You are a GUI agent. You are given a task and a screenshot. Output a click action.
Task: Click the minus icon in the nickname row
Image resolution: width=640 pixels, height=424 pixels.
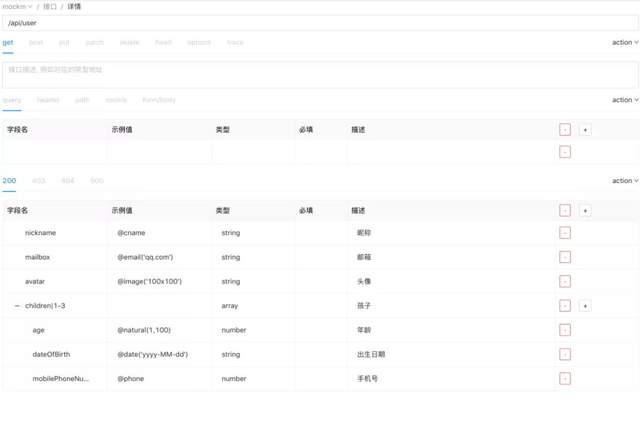tap(565, 233)
